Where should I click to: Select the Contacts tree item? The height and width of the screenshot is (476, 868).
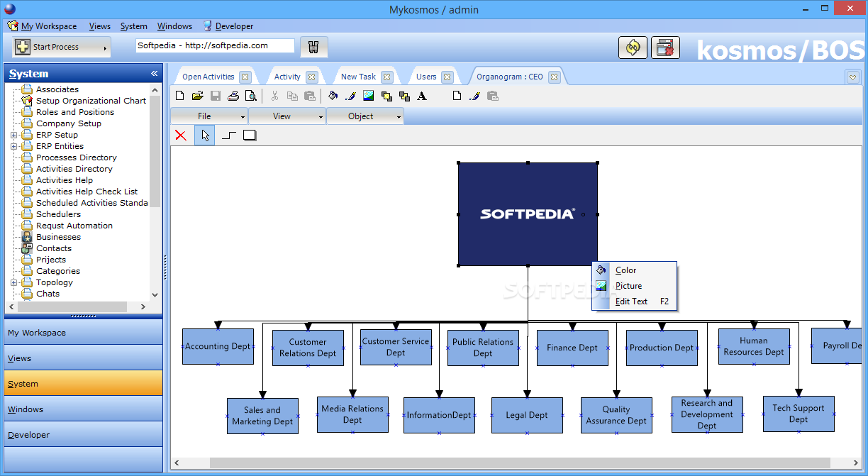54,248
